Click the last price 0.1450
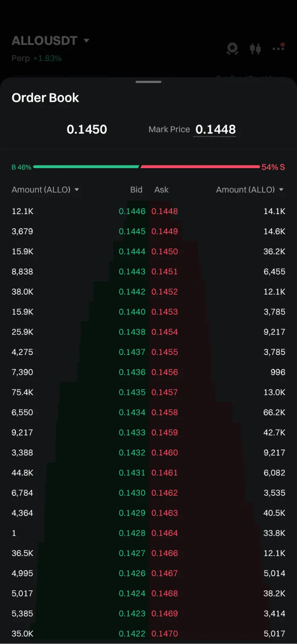This screenshot has width=297, height=644. (x=87, y=129)
